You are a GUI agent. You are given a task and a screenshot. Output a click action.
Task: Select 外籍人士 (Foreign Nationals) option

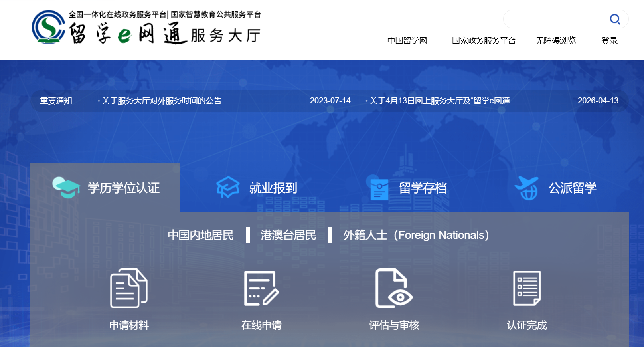point(416,235)
